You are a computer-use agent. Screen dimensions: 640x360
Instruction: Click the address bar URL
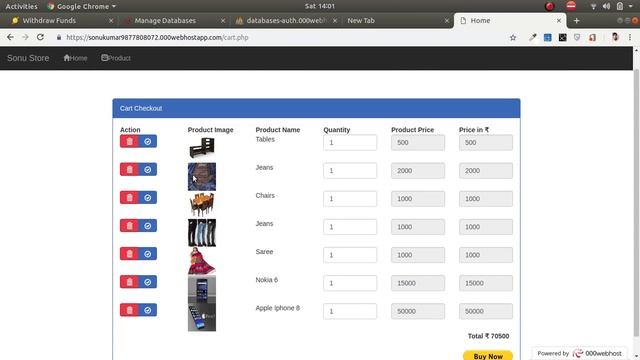[x=157, y=38]
